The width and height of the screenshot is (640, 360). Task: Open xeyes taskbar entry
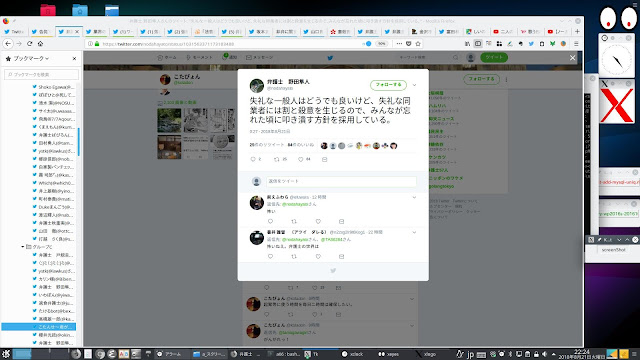[x=389, y=354]
